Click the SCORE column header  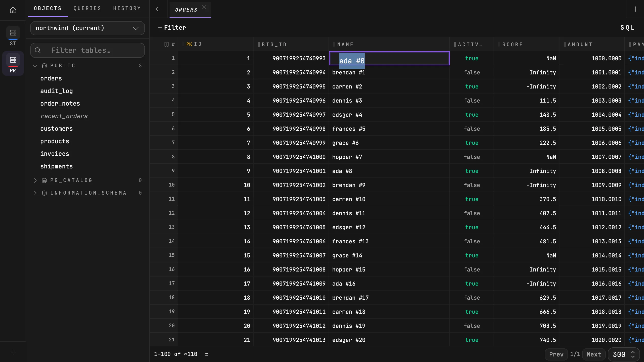527,44
